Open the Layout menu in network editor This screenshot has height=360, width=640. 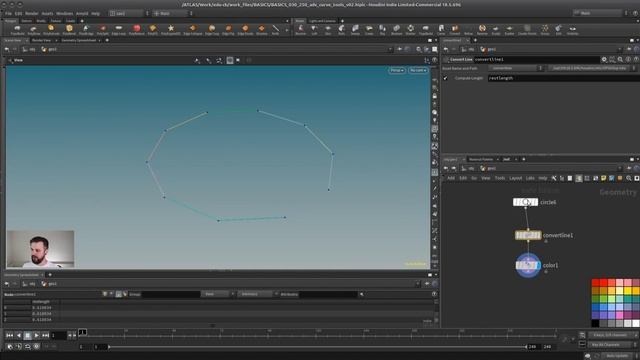[x=516, y=178]
